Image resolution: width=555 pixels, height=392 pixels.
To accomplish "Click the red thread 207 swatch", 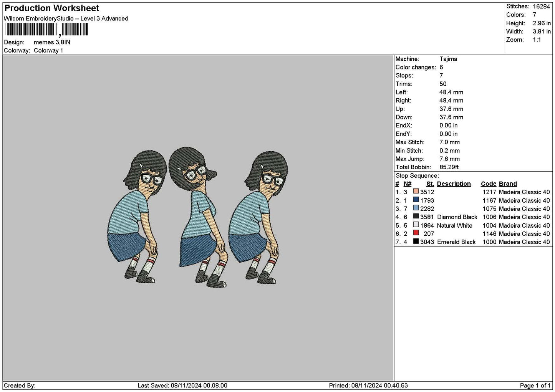I will pos(416,233).
